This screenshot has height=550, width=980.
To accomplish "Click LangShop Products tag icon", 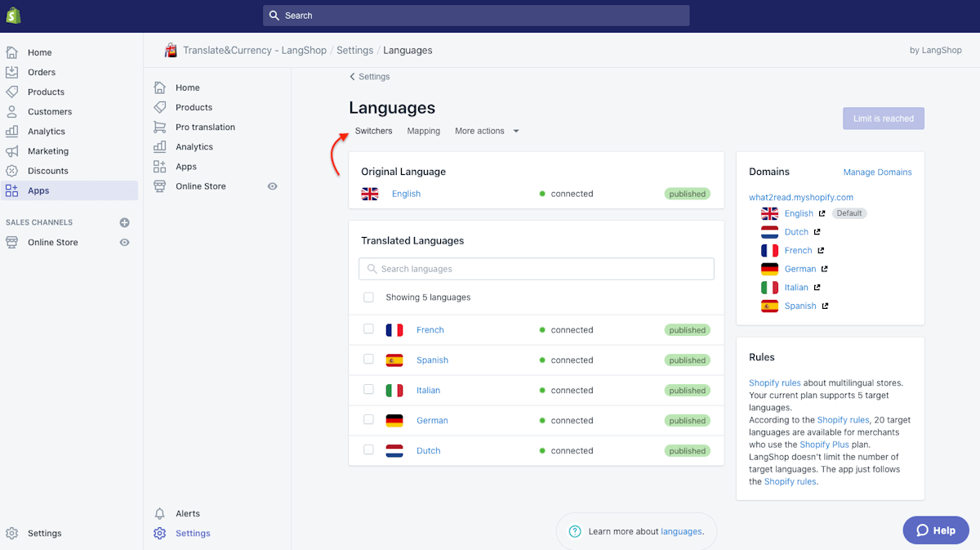I will (159, 107).
